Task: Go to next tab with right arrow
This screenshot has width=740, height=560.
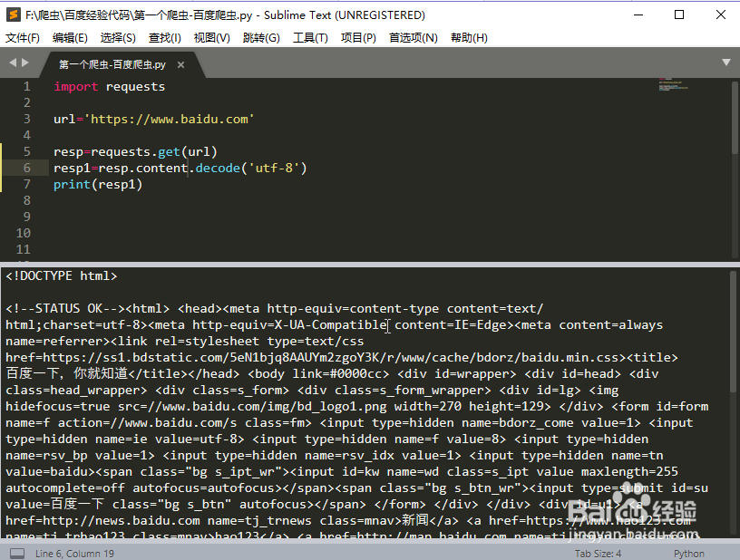Action: [25, 63]
